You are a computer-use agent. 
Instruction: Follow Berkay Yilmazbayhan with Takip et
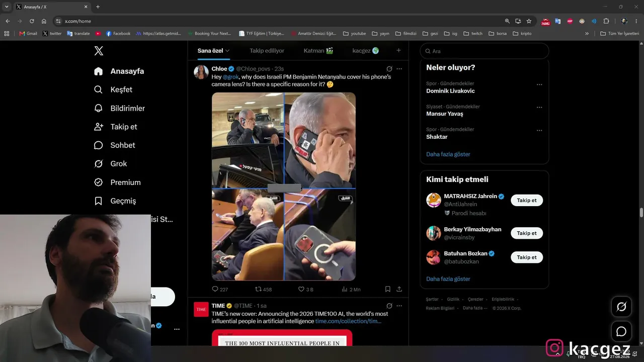(x=527, y=233)
